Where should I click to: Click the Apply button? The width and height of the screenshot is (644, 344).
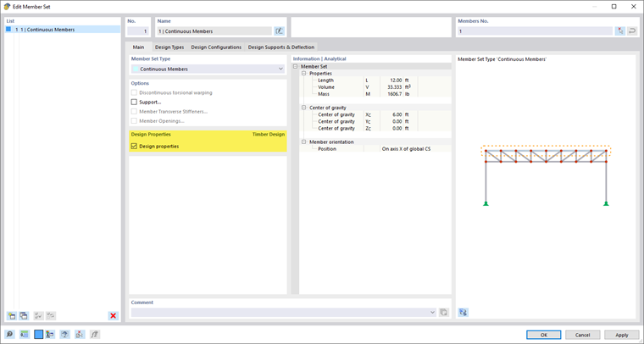click(x=621, y=335)
